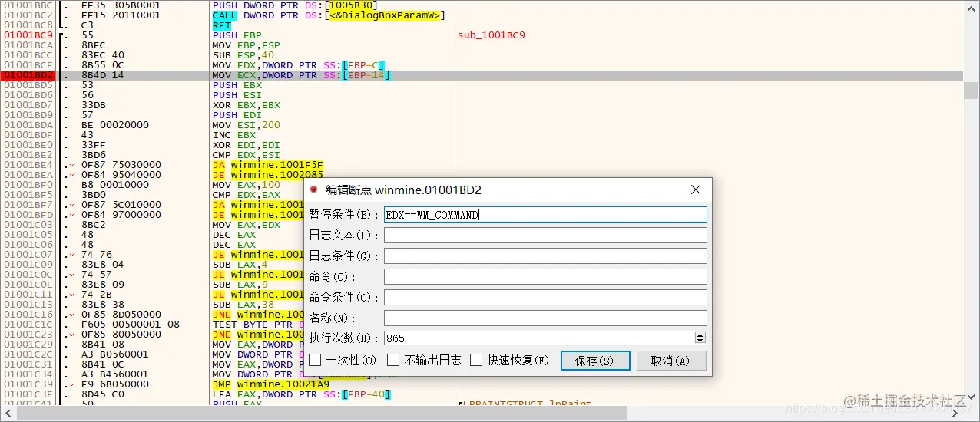Click opcode bytes 0F87 75030000

coord(121,165)
